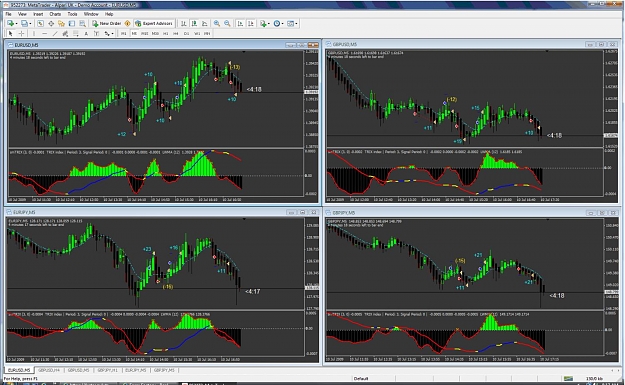Select the Fibonacci Retracement tool
The height and width of the screenshot is (385, 625).
75,34
